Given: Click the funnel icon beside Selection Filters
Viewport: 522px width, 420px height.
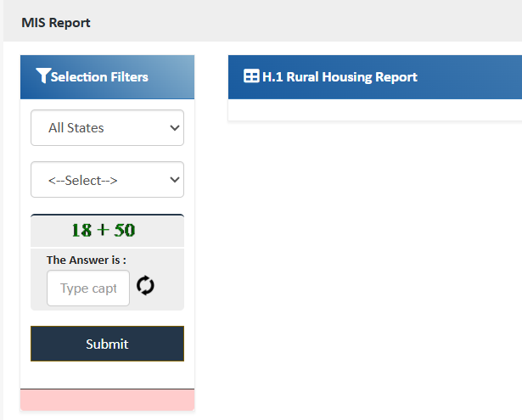Looking at the screenshot, I should (x=42, y=76).
